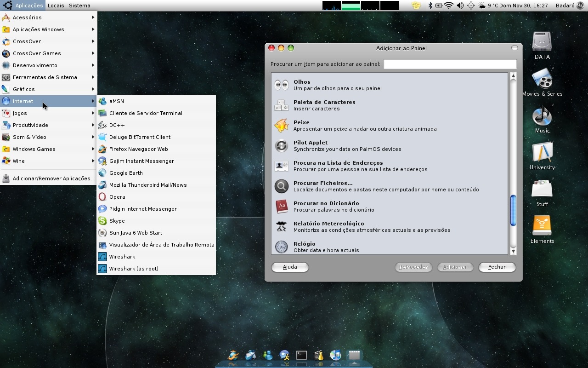Click the Adicionar button
Viewport: 588px width, 368px height.
click(455, 267)
